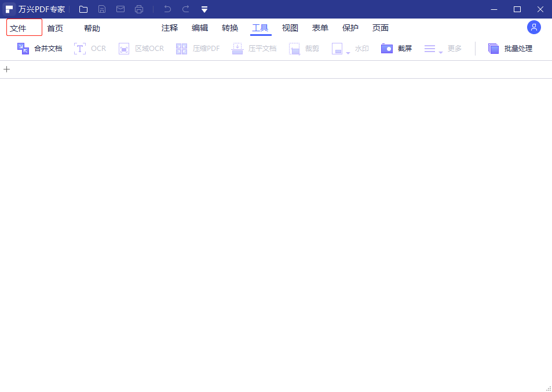This screenshot has height=392, width=552.
Task: Open the 转换 convert tab
Action: 230,28
